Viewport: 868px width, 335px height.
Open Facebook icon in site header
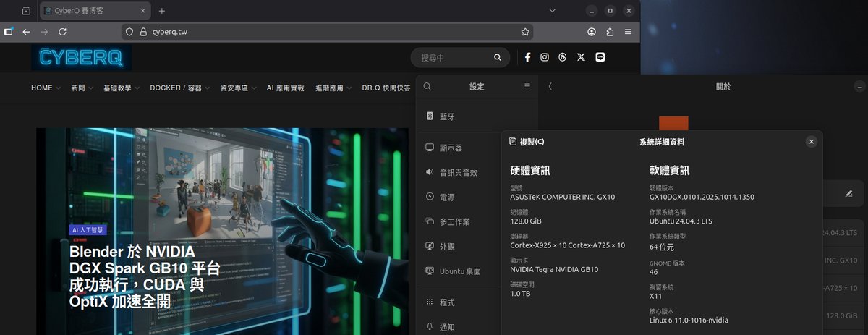pyautogui.click(x=527, y=57)
